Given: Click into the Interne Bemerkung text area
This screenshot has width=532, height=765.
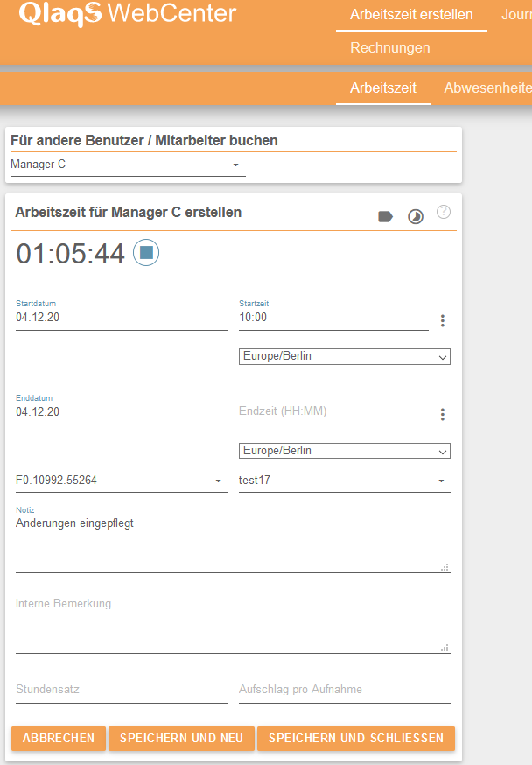Looking at the screenshot, I should [x=233, y=624].
